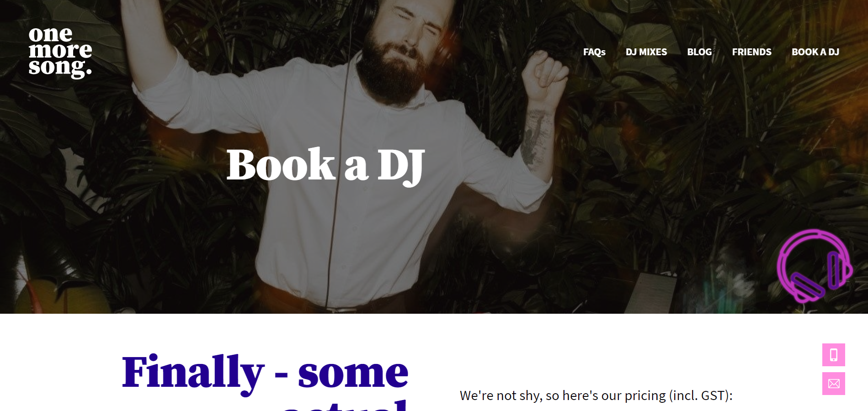868x411 pixels.
Task: Select BOOK A DJ in the top menu
Action: (815, 52)
